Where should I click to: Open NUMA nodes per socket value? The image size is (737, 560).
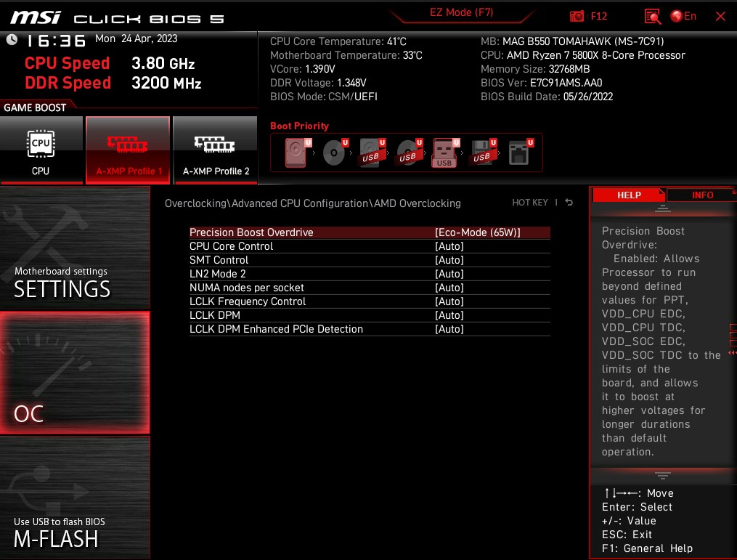click(449, 288)
